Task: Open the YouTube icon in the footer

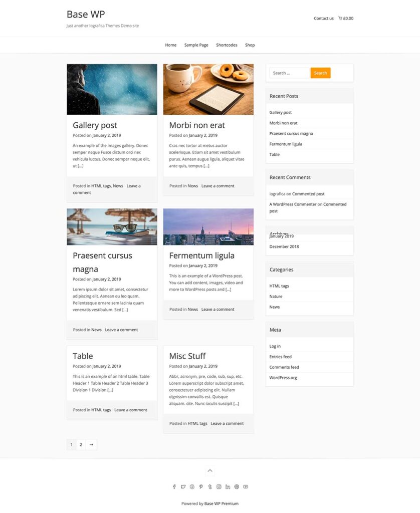Action: tap(245, 486)
